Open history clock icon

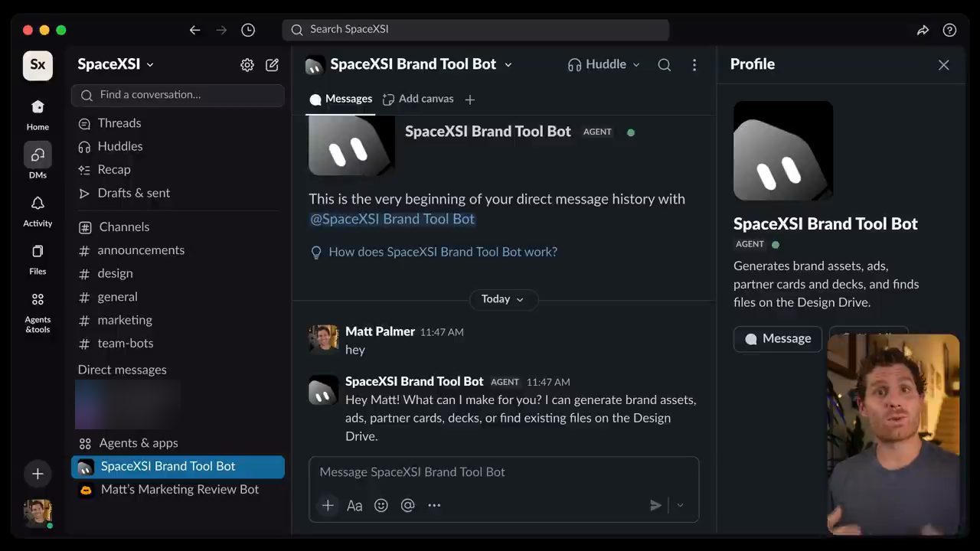248,30
